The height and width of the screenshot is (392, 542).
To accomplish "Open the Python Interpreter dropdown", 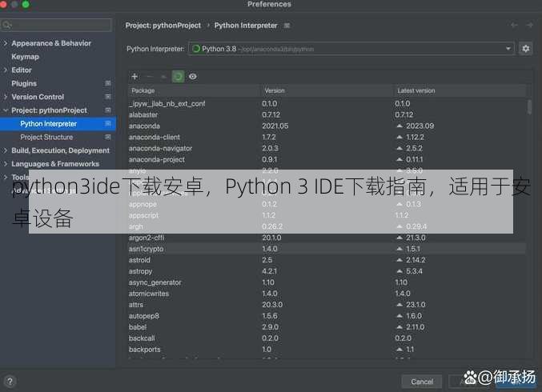I will click(x=351, y=49).
